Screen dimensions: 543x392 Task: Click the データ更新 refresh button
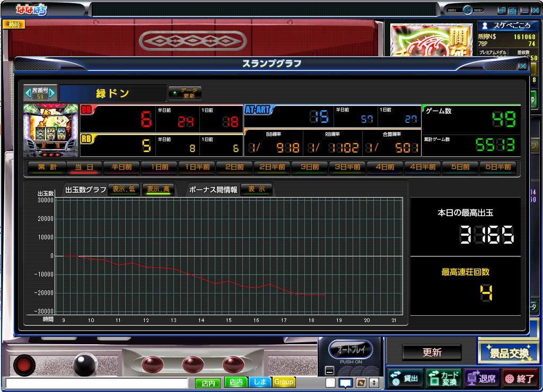click(x=185, y=93)
